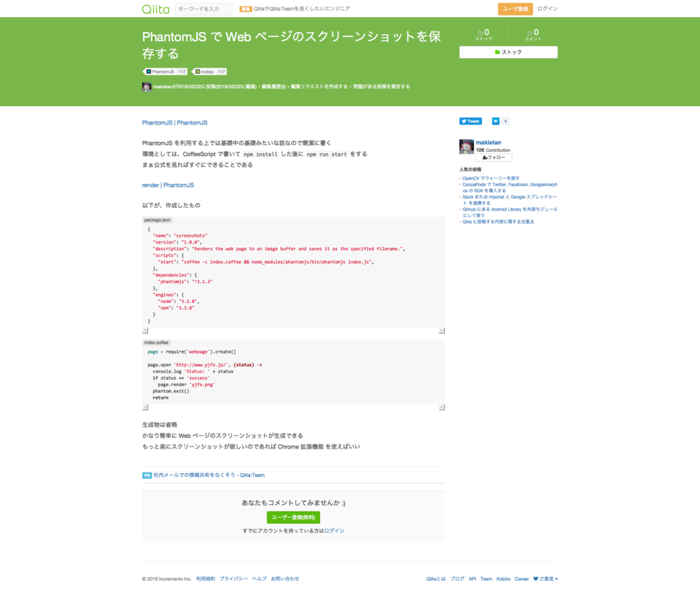
Task: Create an edit request link
Action: tap(319, 87)
